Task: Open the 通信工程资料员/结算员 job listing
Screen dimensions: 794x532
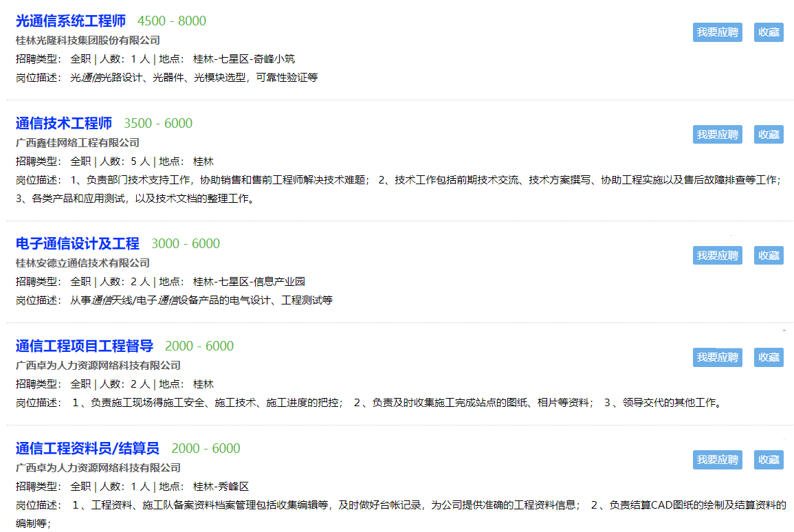Action: pyautogui.click(x=87, y=449)
